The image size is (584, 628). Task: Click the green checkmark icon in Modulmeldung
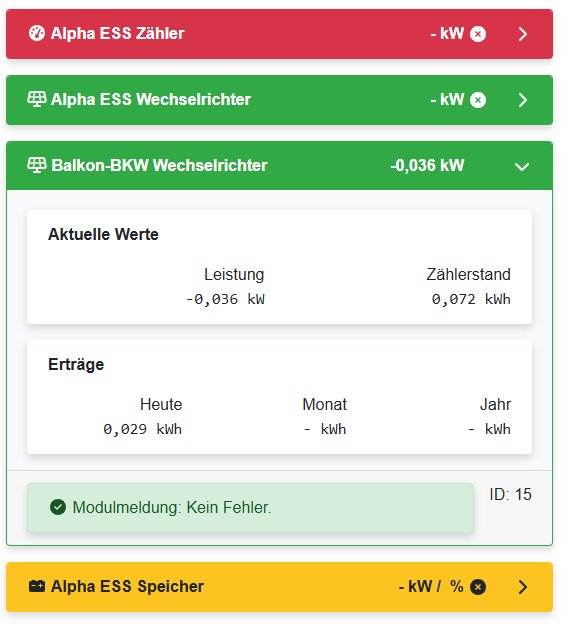(58, 507)
